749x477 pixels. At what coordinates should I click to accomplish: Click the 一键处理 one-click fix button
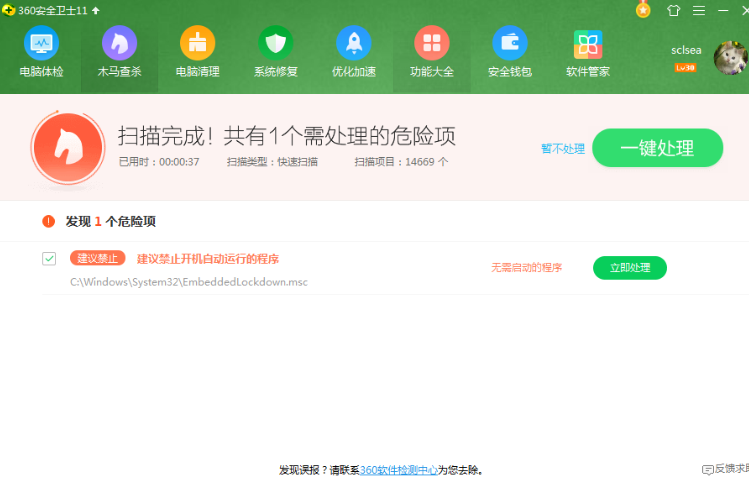point(657,148)
